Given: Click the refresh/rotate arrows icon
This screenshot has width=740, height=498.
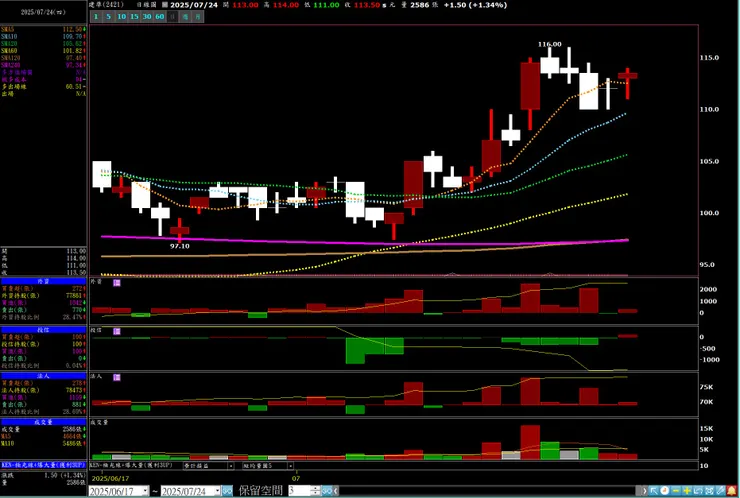Looking at the screenshot, I should pos(698,491).
